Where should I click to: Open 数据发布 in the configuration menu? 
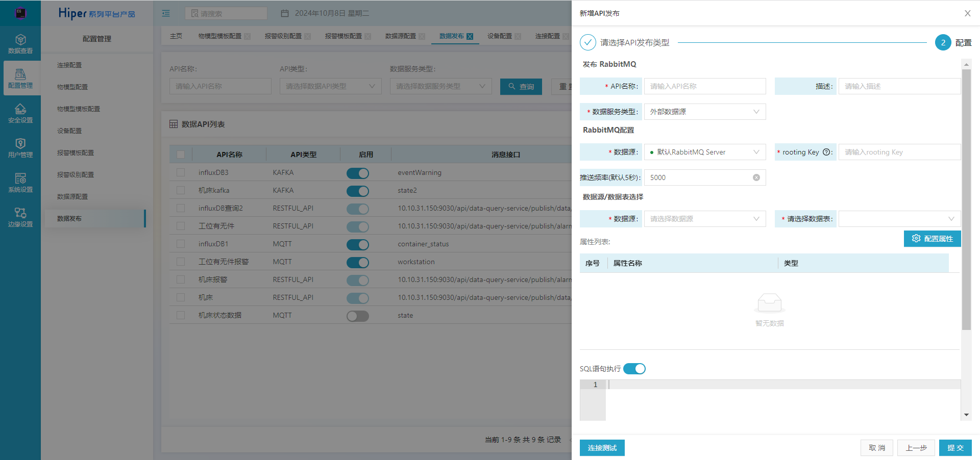(x=95, y=219)
